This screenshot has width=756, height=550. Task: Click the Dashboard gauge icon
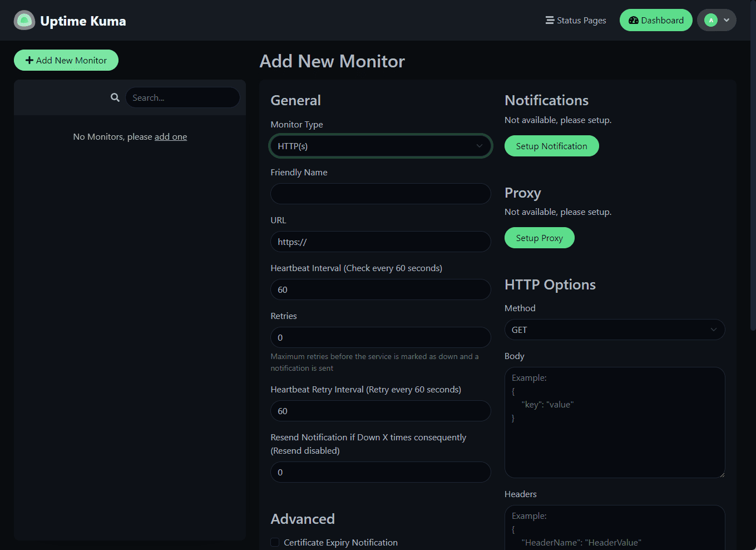coord(634,21)
